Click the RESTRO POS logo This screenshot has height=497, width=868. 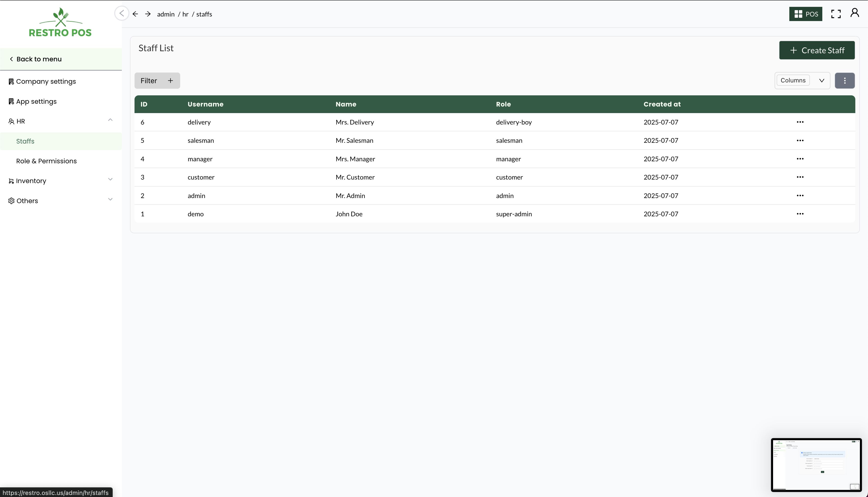[60, 23]
